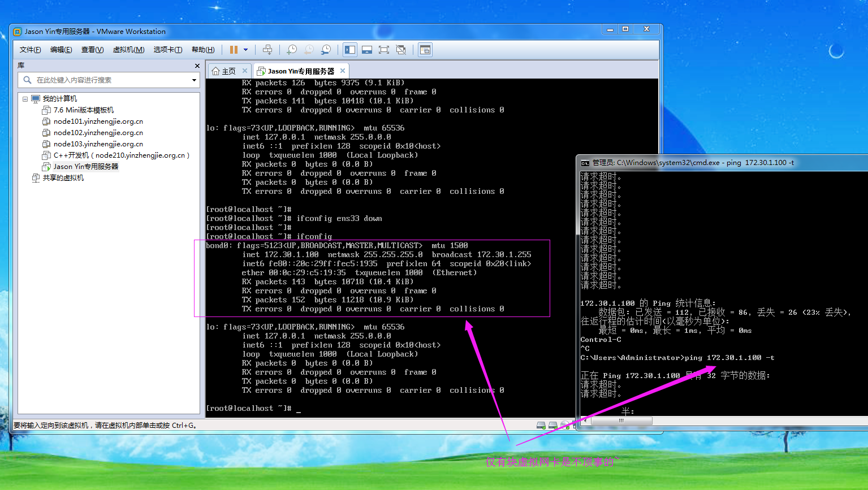
Task: Revert to the previous snapshot
Action: [309, 50]
